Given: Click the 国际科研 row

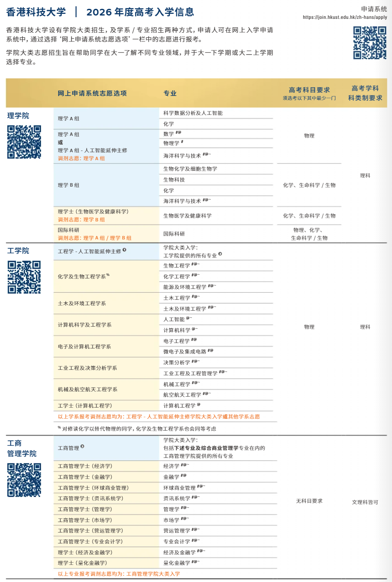Looking at the screenshot, I should [x=68, y=230].
